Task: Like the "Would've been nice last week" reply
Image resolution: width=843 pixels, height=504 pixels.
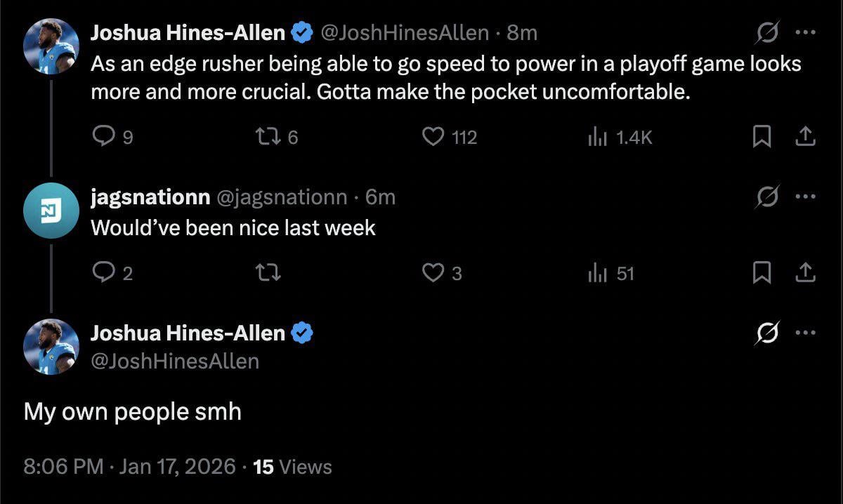Action: click(x=433, y=272)
